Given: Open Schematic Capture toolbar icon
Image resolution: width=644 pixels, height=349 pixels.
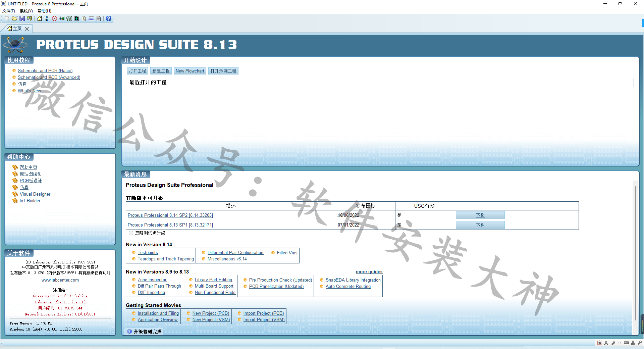Looking at the screenshot, I should (x=47, y=19).
